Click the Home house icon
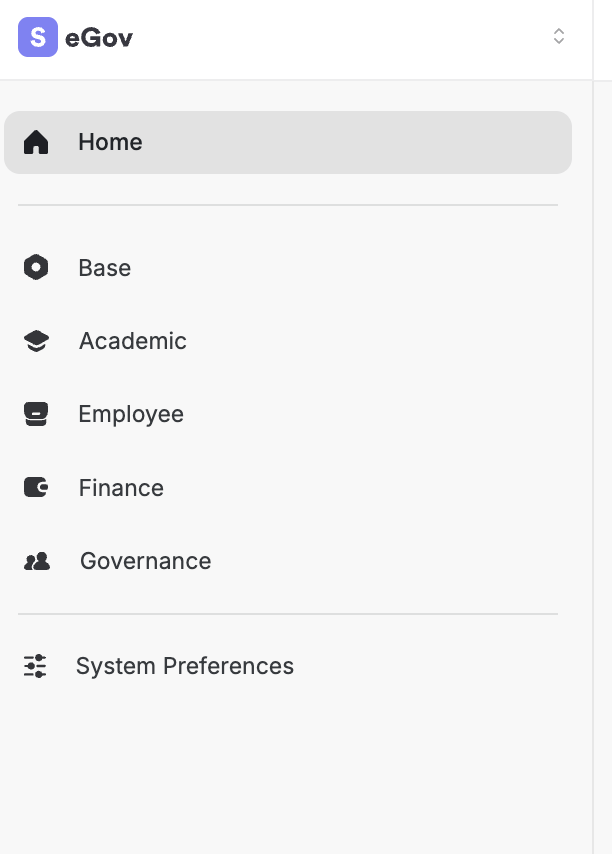The width and height of the screenshot is (612, 854). point(36,142)
